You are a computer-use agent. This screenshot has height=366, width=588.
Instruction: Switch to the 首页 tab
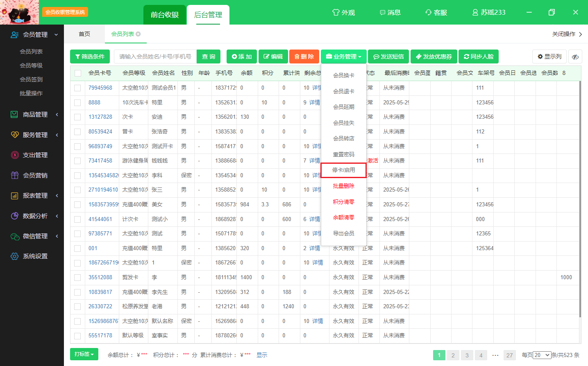click(x=84, y=34)
